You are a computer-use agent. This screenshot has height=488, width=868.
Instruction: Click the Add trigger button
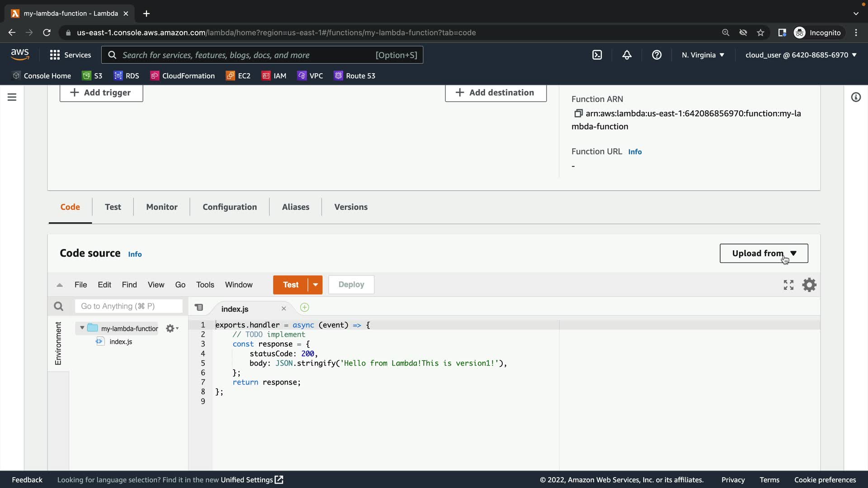click(101, 93)
